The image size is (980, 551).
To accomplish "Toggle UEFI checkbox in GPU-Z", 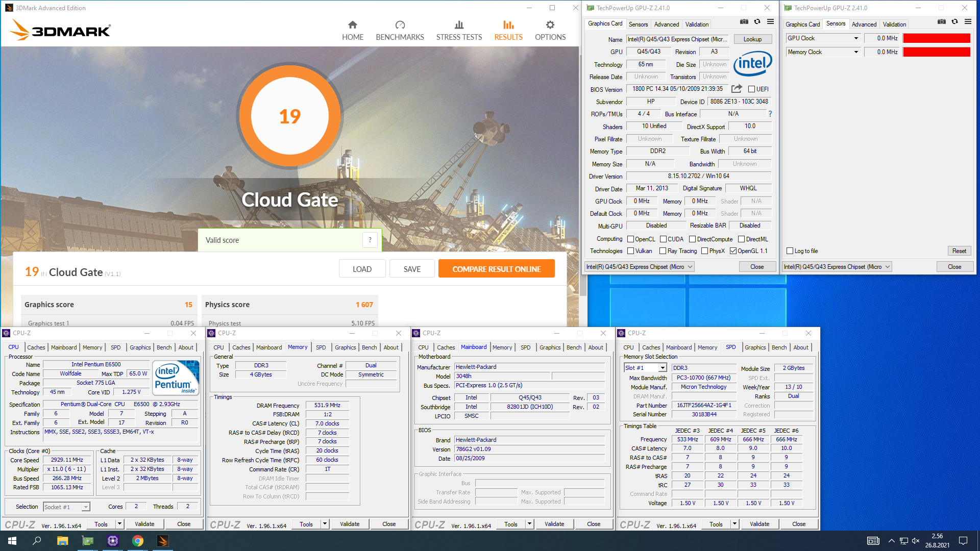I will coord(751,89).
